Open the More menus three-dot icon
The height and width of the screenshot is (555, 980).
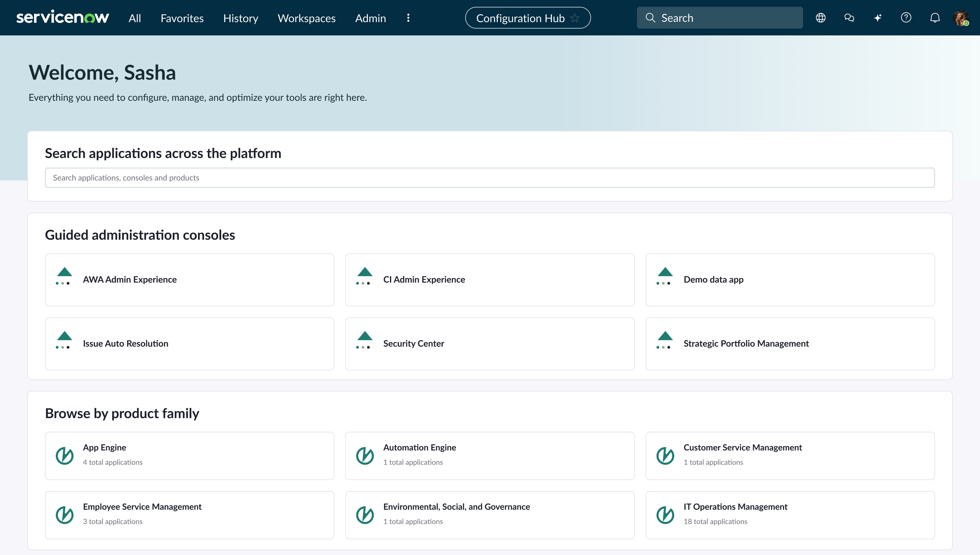(x=408, y=18)
